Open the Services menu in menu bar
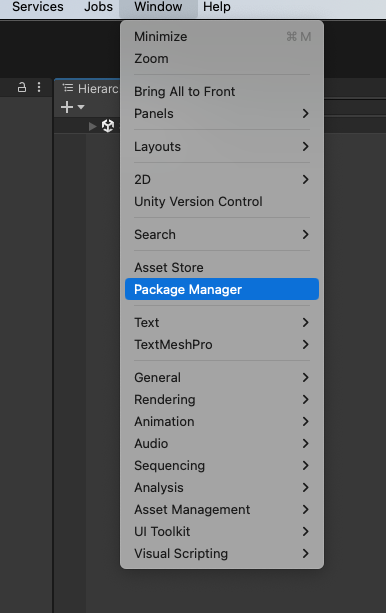Image resolution: width=386 pixels, height=613 pixels. [x=38, y=7]
